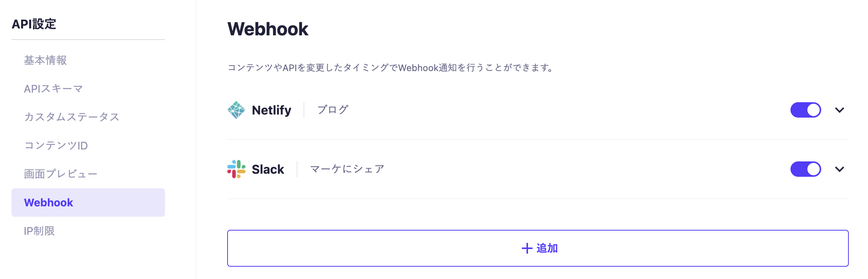
Task: Click the Slack webhook name
Action: tap(268, 169)
